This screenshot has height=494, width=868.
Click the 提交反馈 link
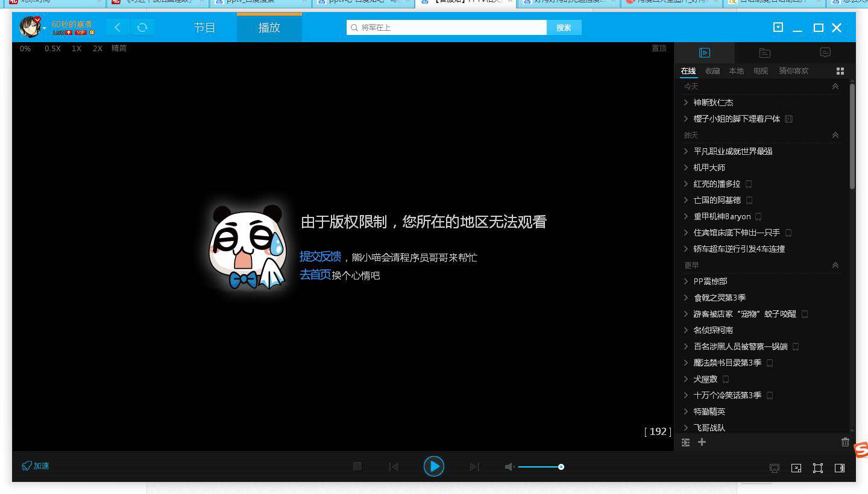(320, 257)
